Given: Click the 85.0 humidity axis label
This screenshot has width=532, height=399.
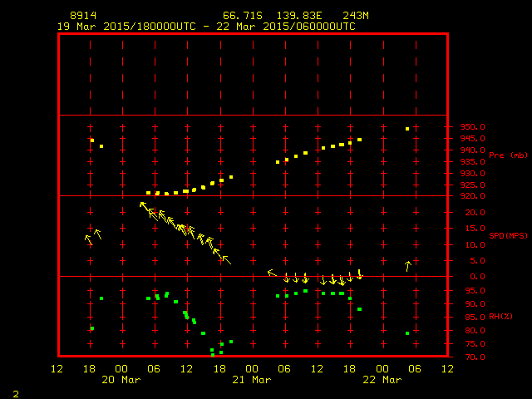Looking at the screenshot, I should pos(475,318).
